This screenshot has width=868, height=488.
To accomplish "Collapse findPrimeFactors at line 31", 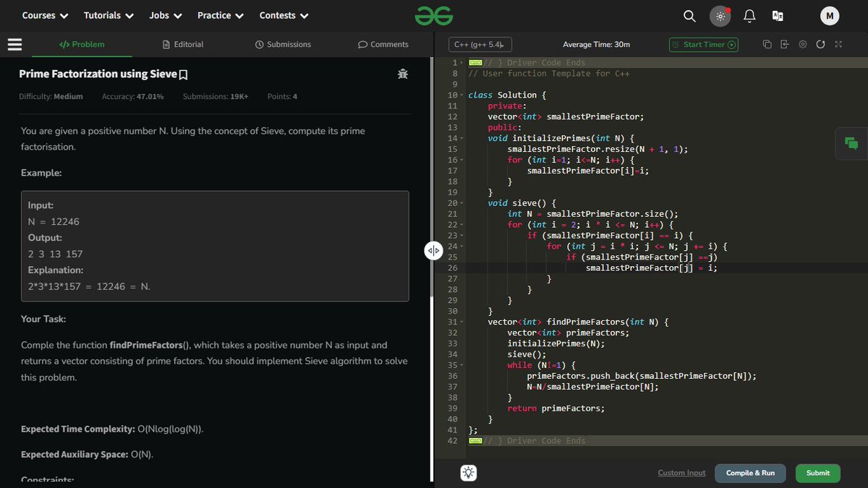I will [462, 322].
